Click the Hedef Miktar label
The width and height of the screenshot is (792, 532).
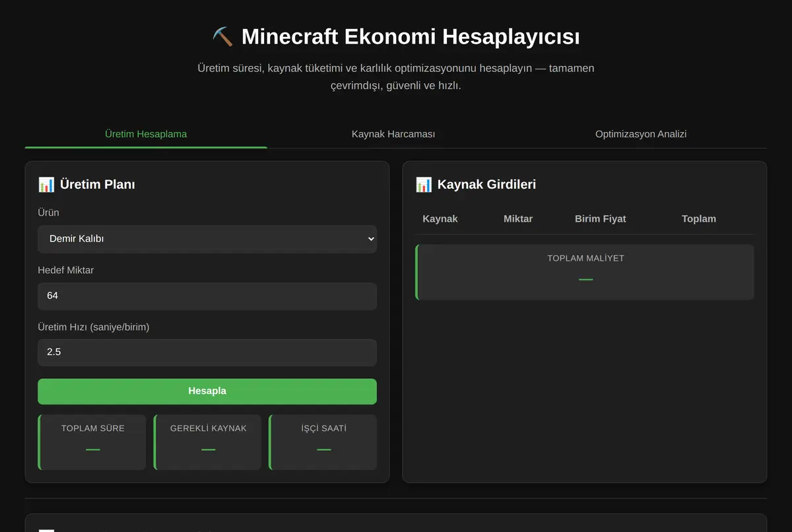(x=66, y=270)
